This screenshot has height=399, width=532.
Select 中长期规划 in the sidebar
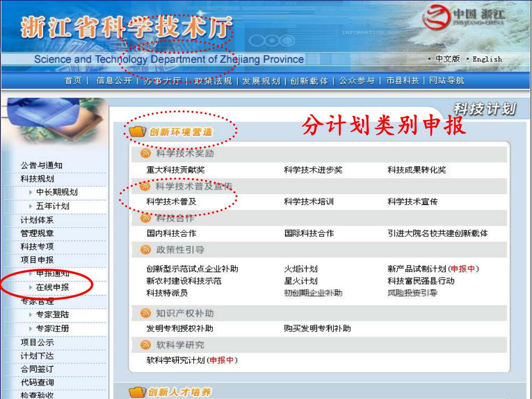point(57,192)
